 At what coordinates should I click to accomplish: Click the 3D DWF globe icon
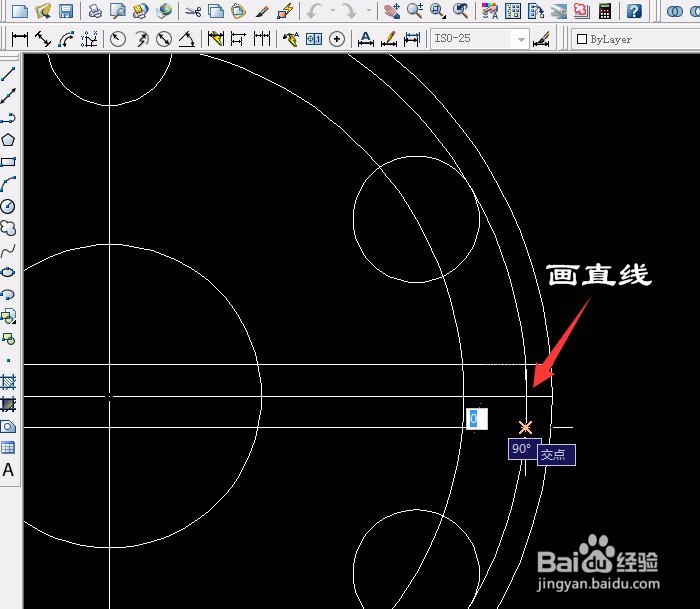point(164,11)
